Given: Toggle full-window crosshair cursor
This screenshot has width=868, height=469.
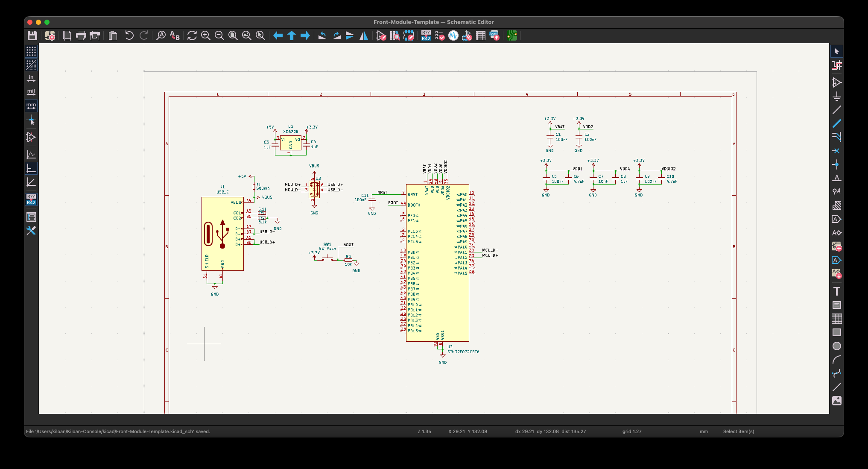Looking at the screenshot, I should click(31, 121).
